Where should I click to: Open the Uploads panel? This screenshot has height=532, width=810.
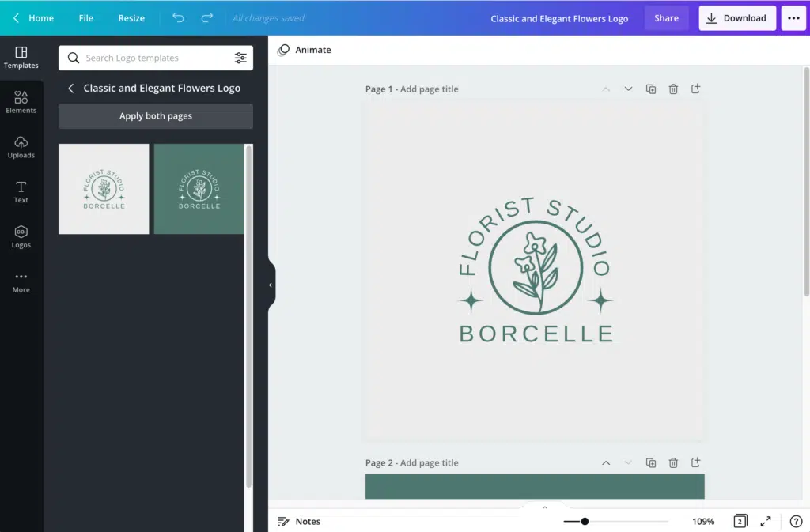pos(21,146)
